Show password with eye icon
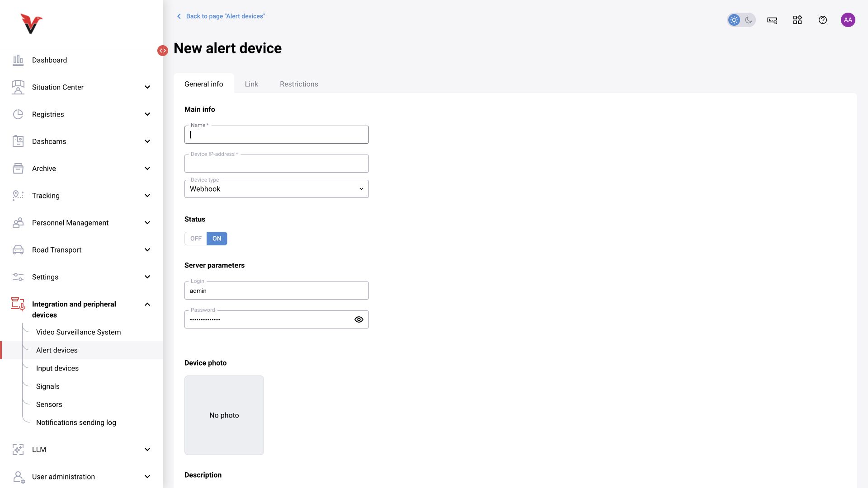 coord(359,319)
